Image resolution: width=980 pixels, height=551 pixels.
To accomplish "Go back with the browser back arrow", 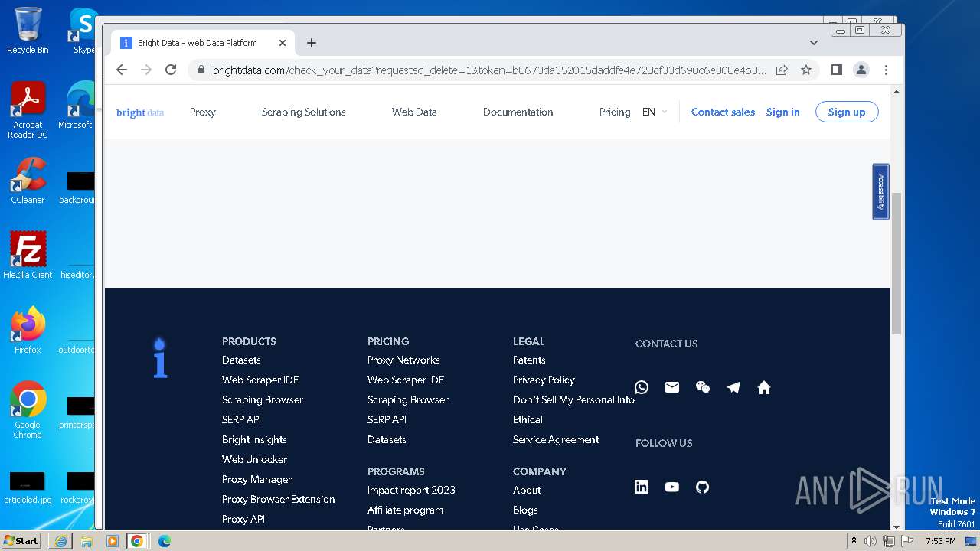I will (x=122, y=70).
